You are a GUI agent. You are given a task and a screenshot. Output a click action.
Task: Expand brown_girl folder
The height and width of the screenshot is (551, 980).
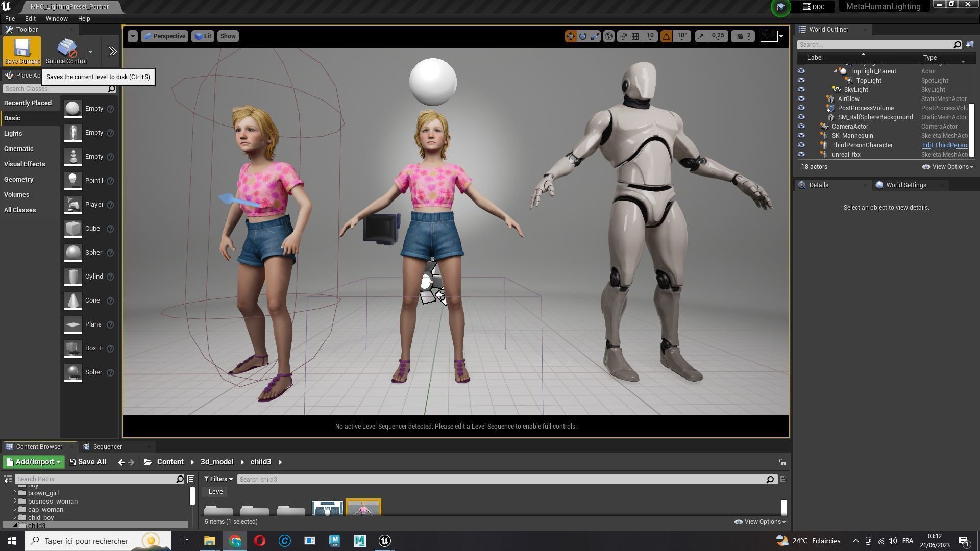15,493
